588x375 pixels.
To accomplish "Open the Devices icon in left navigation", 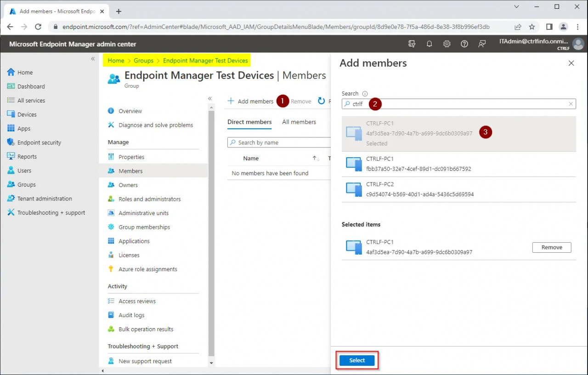I will 11,114.
